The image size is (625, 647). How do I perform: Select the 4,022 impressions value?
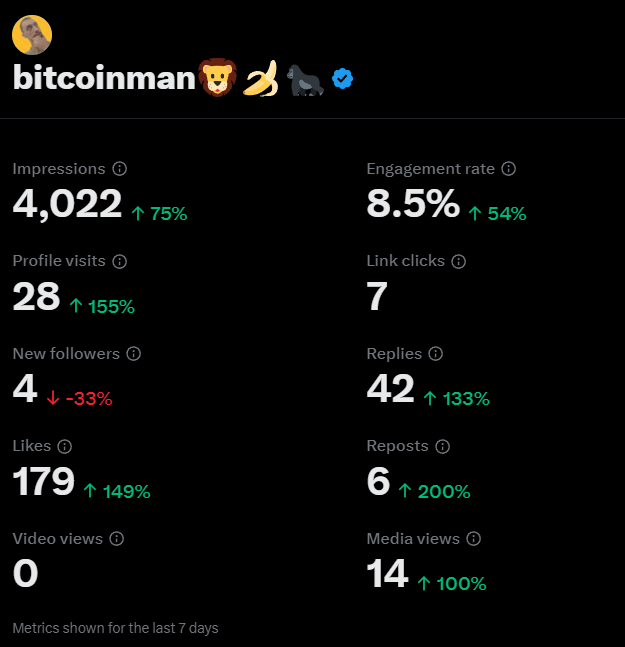coord(67,203)
